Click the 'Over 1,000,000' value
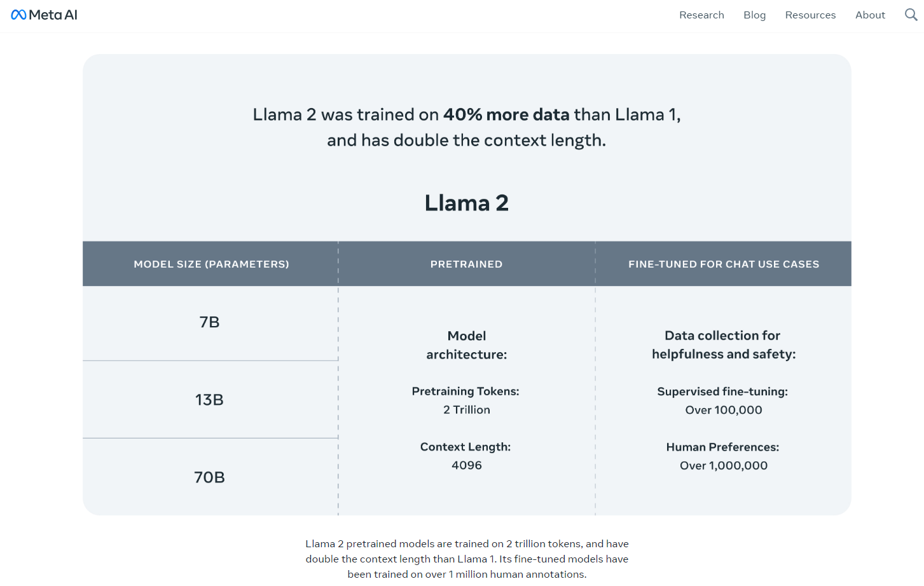Viewport: 924px width, 586px height. coord(724,465)
